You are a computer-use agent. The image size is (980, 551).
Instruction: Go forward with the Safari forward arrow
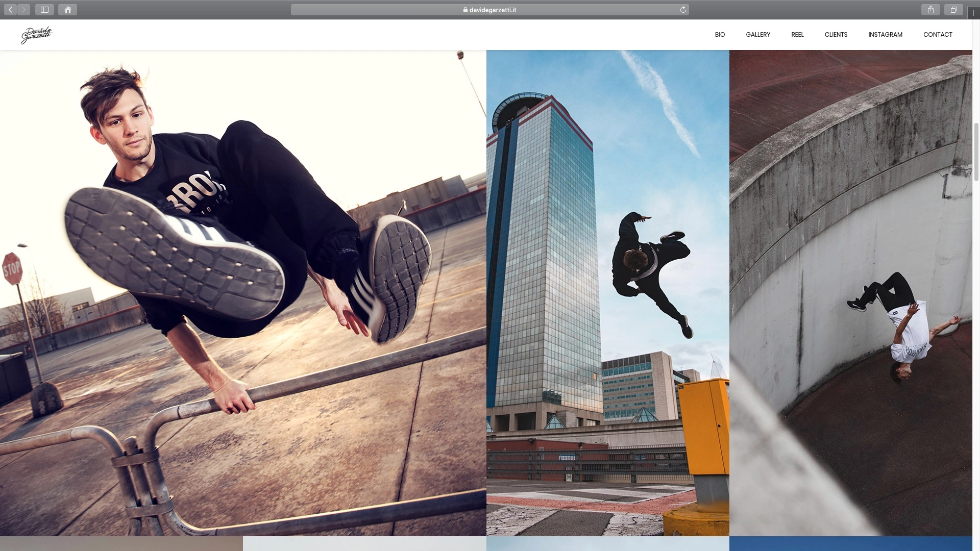[x=23, y=10]
